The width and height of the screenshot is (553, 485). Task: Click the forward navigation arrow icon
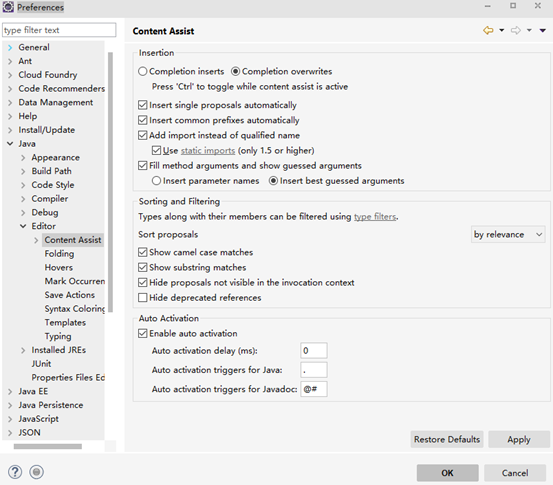(x=516, y=31)
